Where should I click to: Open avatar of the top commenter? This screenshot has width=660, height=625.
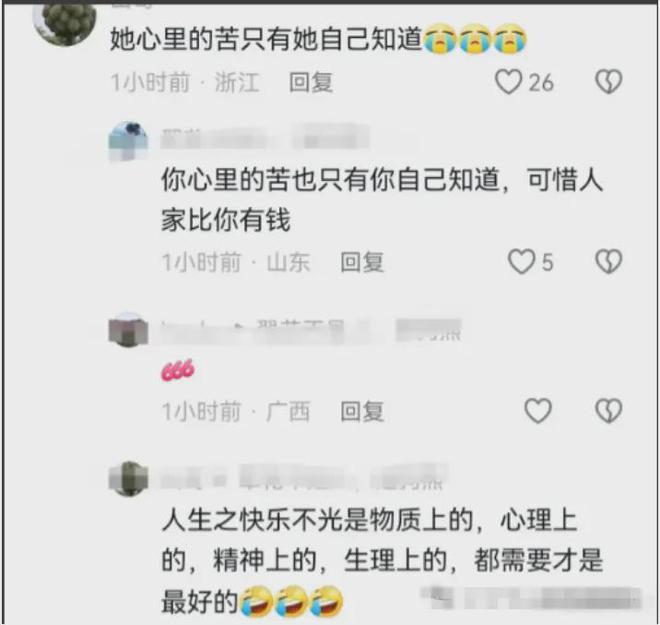[x=64, y=24]
